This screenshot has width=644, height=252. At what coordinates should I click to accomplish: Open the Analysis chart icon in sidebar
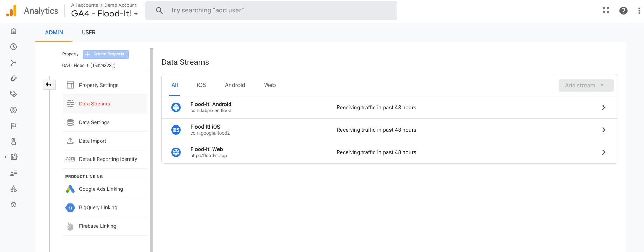coord(14,157)
